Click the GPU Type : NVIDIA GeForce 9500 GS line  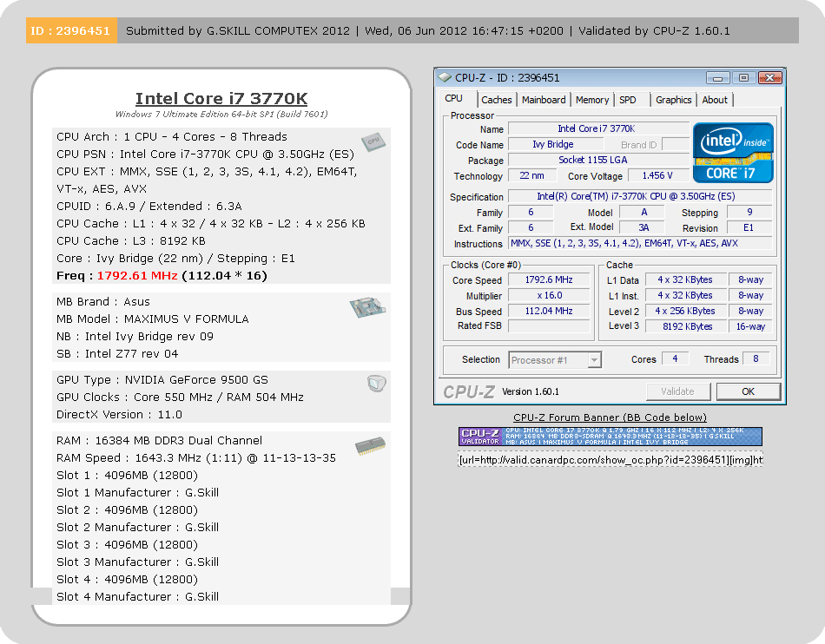point(162,380)
